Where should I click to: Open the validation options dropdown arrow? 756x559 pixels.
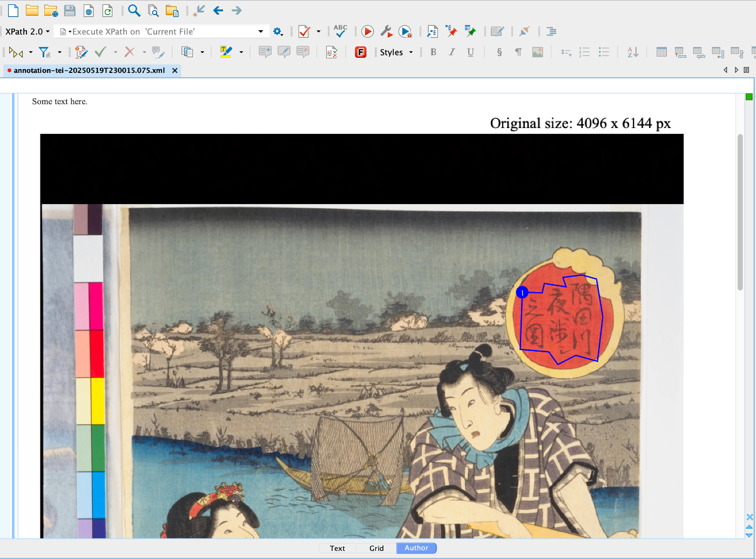(318, 31)
